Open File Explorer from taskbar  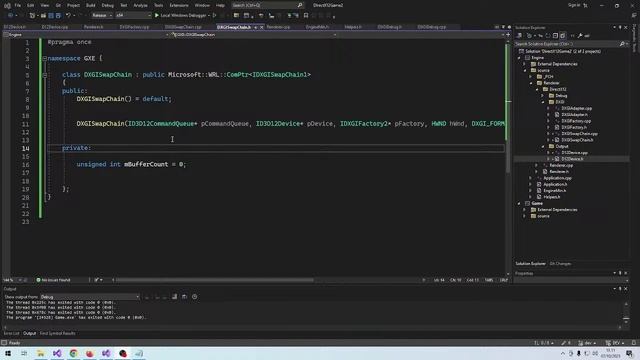coord(40,353)
